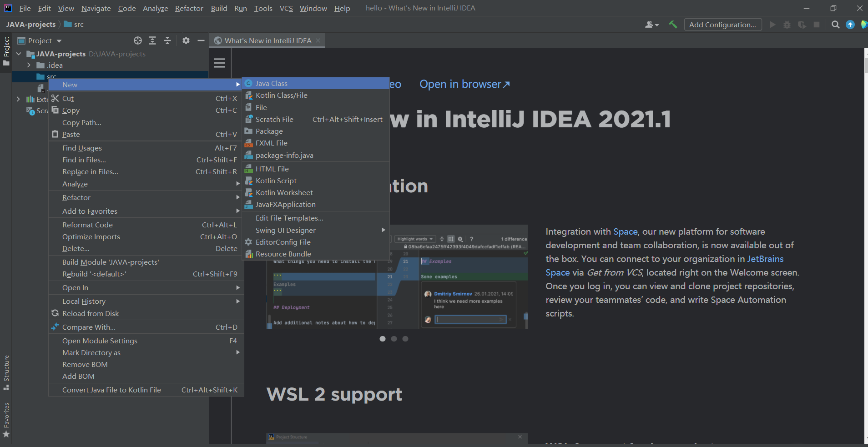Hide the Project tool window minus icon

[201, 40]
